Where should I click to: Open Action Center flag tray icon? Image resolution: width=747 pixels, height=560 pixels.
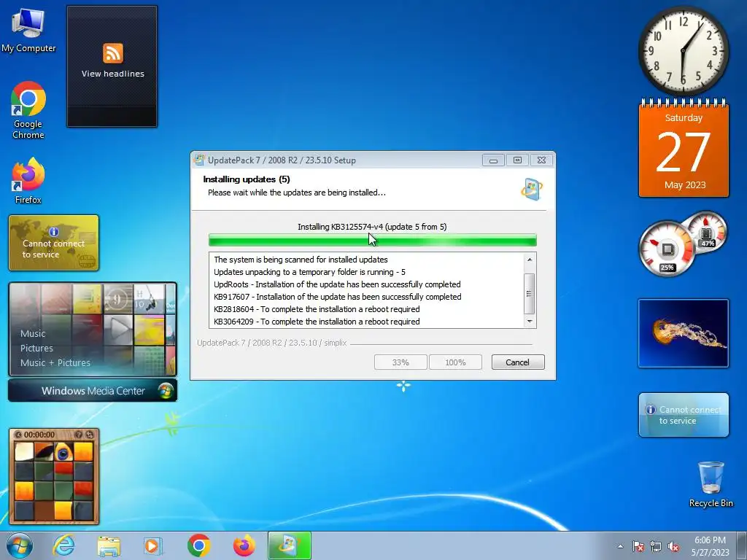pyautogui.click(x=638, y=546)
